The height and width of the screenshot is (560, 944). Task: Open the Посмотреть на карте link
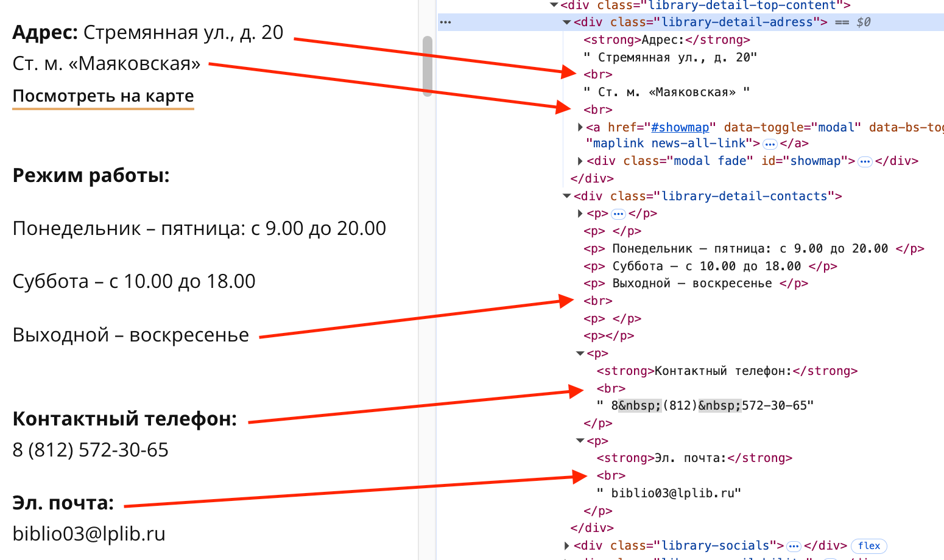click(103, 96)
